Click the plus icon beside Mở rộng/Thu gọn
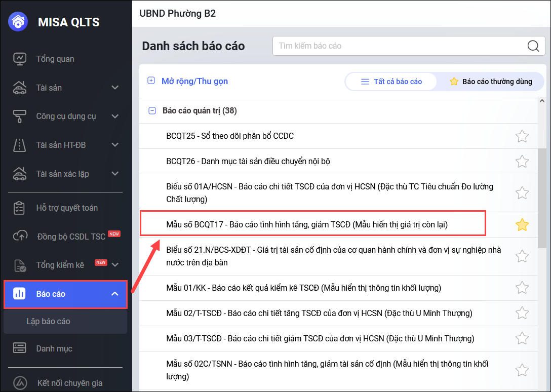The width and height of the screenshot is (551, 392). 151,81
